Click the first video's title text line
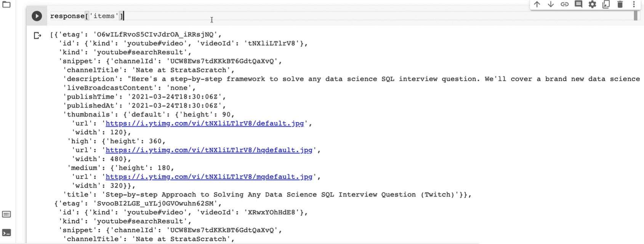 pyautogui.click(x=267, y=195)
